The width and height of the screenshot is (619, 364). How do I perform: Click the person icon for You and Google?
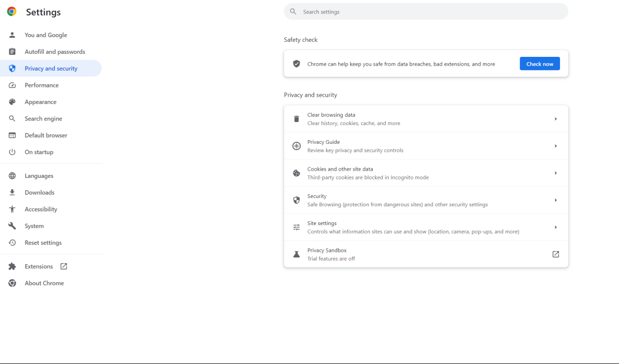12,35
